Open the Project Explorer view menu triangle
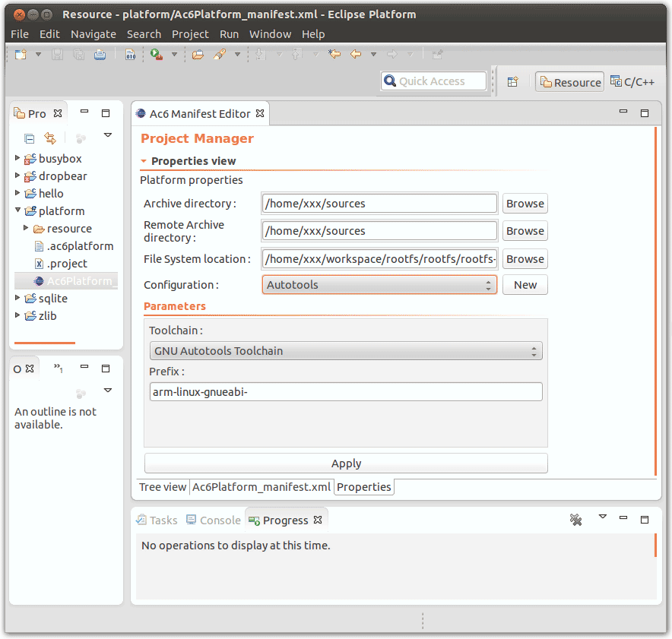The image size is (672, 639). [108, 135]
